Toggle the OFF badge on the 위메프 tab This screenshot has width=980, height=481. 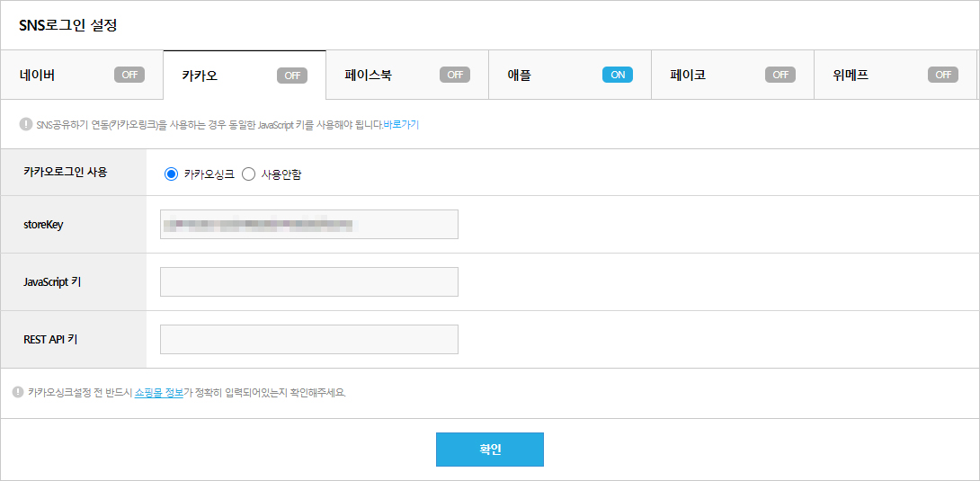[943, 75]
